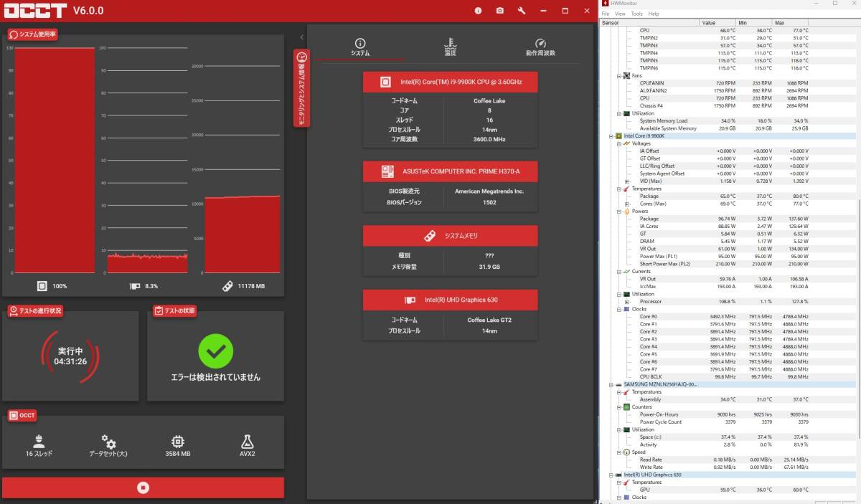This screenshot has width=861, height=504.
Task: Switch to the 温度 tab
Action: click(450, 47)
